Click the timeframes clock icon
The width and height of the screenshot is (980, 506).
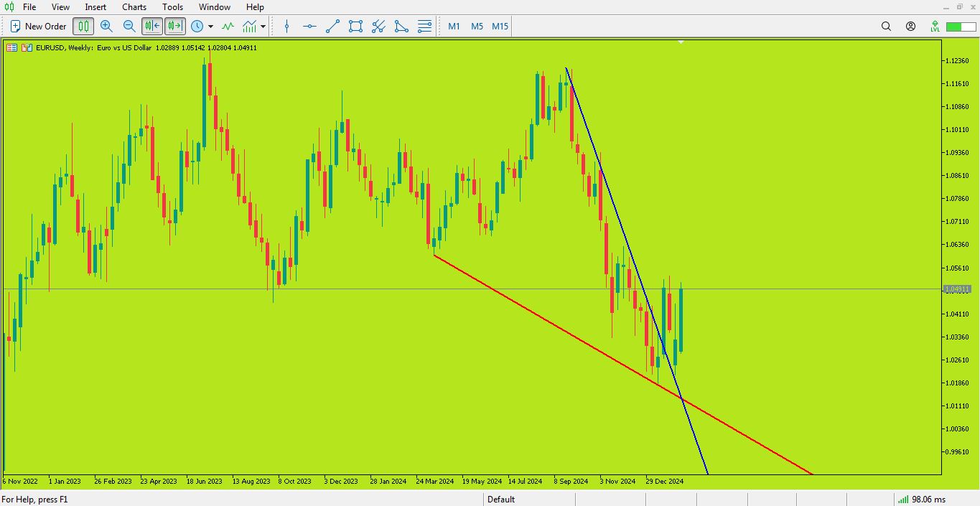coord(197,27)
